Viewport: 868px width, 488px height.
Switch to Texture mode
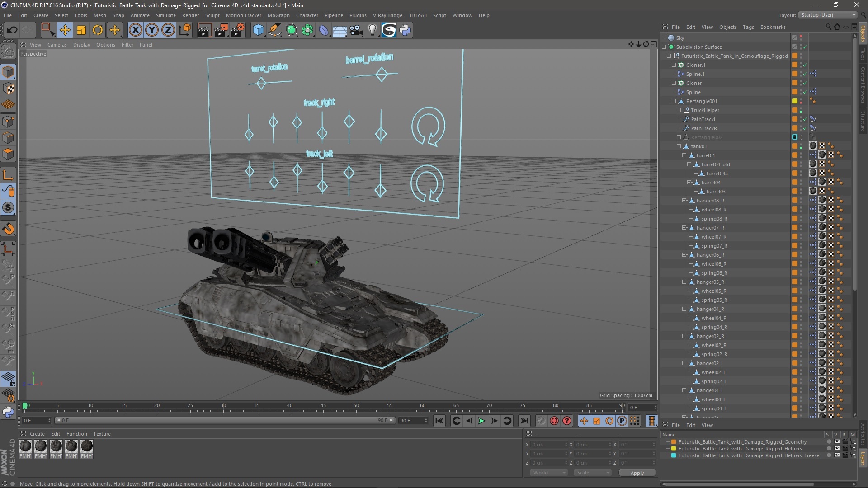(8, 89)
